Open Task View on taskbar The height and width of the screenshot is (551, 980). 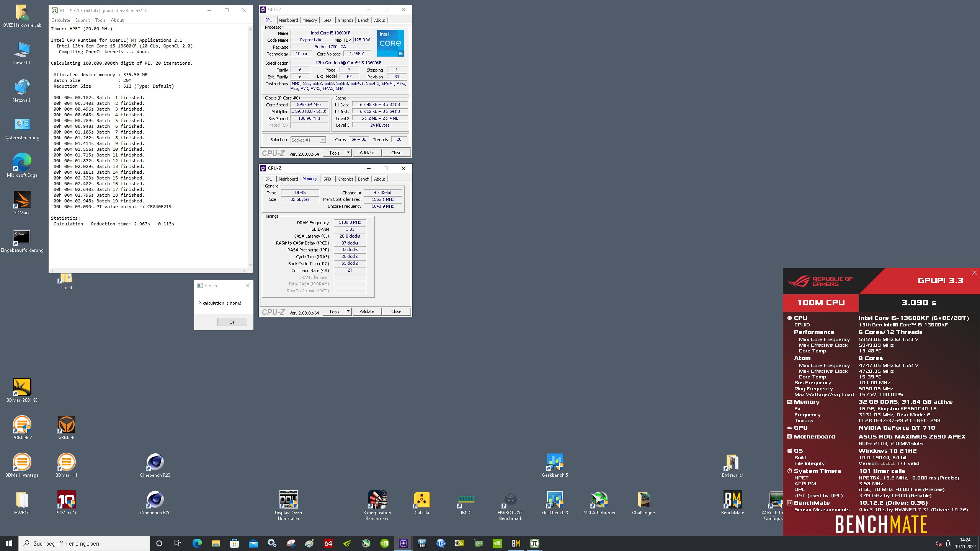178,543
